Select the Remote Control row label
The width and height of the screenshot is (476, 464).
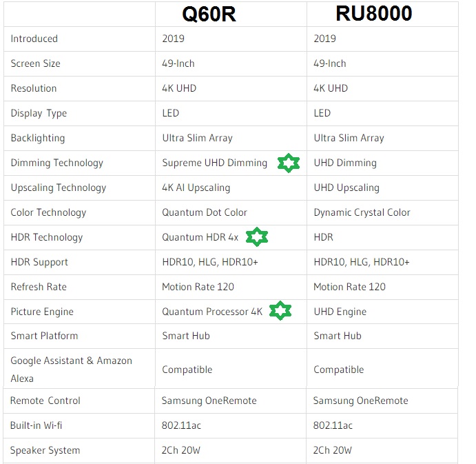(x=45, y=401)
